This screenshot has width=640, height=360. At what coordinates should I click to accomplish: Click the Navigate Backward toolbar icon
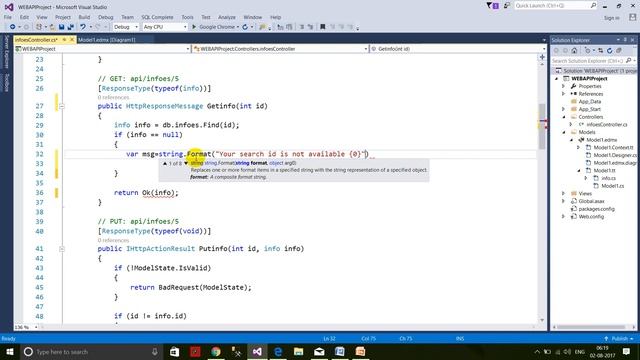13,27
